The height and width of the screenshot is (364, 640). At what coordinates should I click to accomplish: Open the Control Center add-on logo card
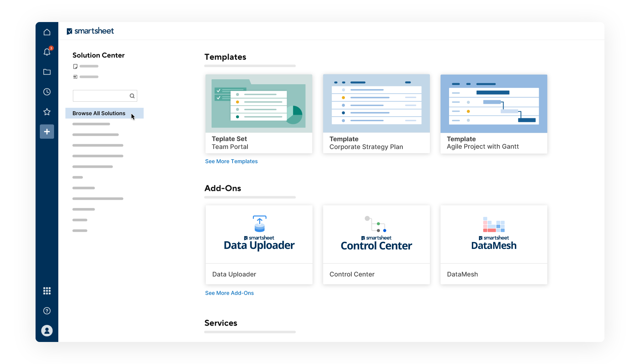click(377, 234)
